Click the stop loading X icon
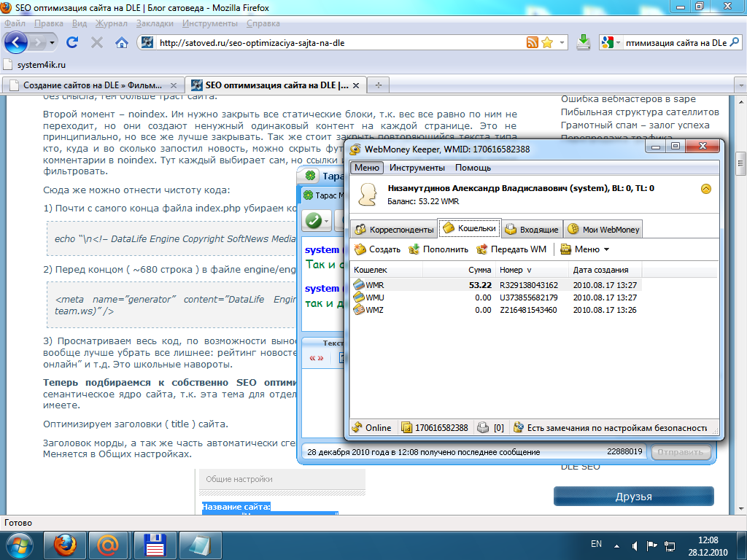This screenshot has height=560, width=747. (x=97, y=43)
